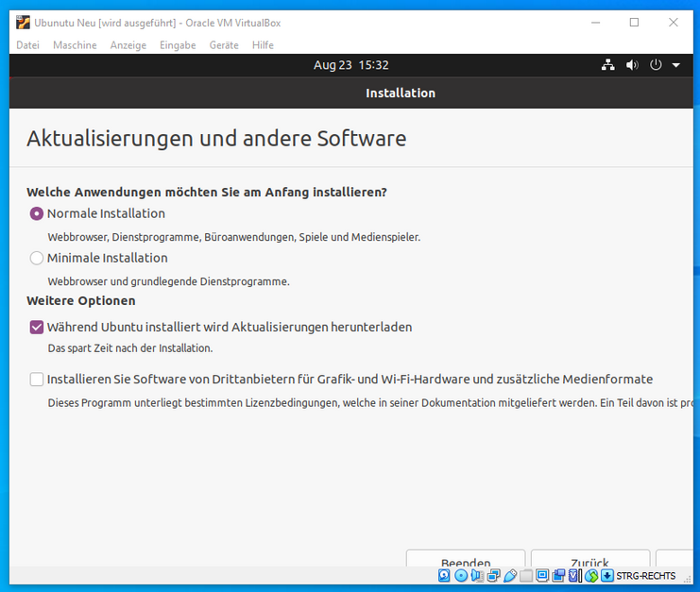
Task: Click the audio status icon in VirtualBox bar
Action: click(477, 576)
